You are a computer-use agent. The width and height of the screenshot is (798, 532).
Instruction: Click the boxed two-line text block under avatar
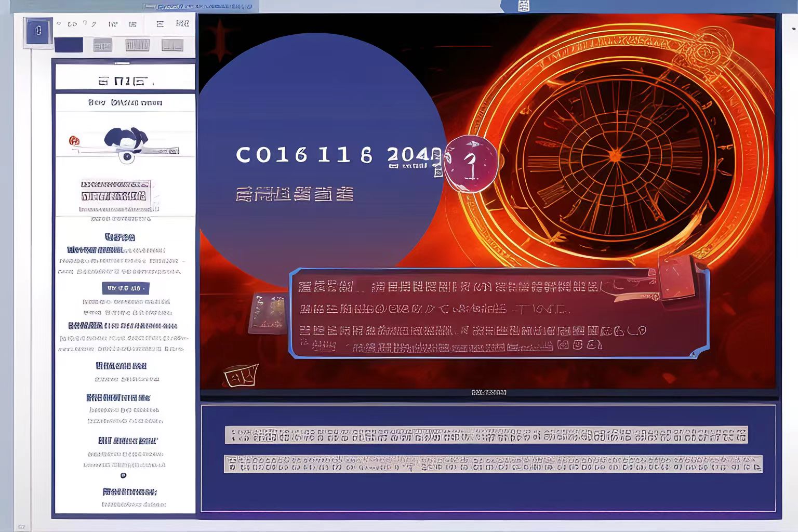[116, 191]
